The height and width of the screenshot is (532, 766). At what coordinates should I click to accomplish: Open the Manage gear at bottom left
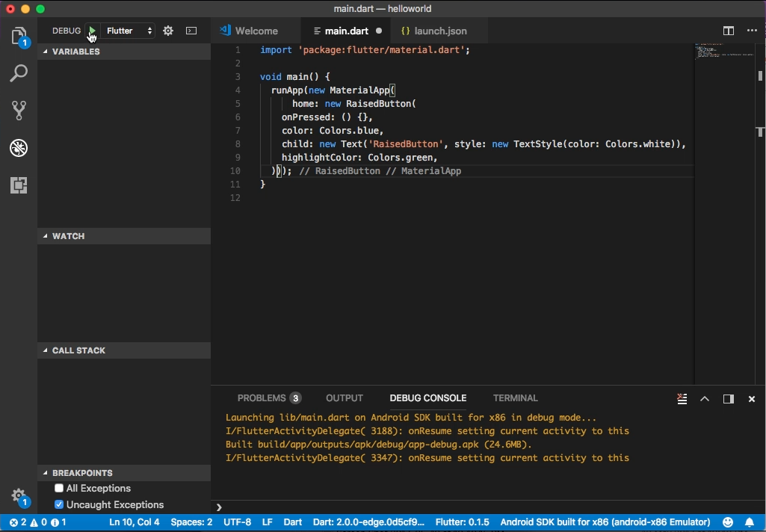coord(19,495)
